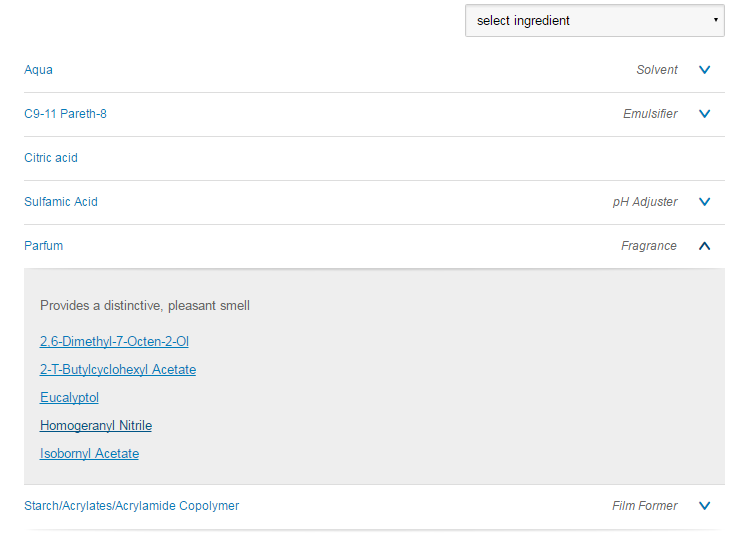Open the Isobornyl Acetate link

(x=89, y=454)
